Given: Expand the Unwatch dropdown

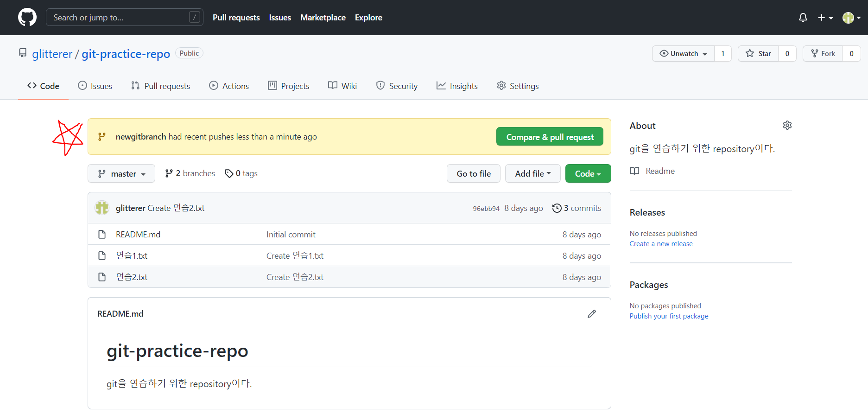Looking at the screenshot, I should (684, 54).
